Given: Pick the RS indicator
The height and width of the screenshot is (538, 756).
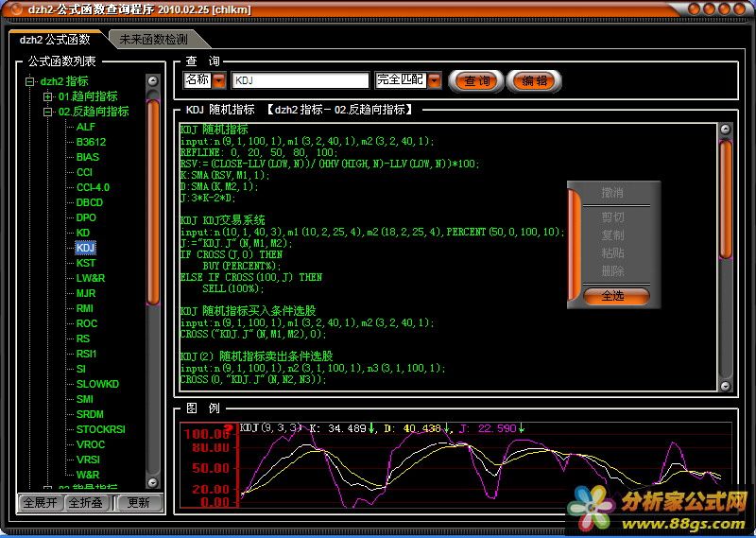Looking at the screenshot, I should click(x=83, y=338).
